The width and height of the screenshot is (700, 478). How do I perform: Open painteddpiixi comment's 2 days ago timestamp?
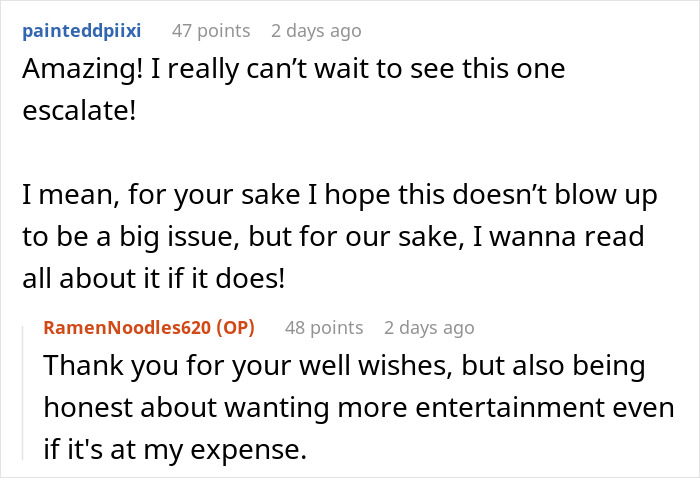(316, 30)
